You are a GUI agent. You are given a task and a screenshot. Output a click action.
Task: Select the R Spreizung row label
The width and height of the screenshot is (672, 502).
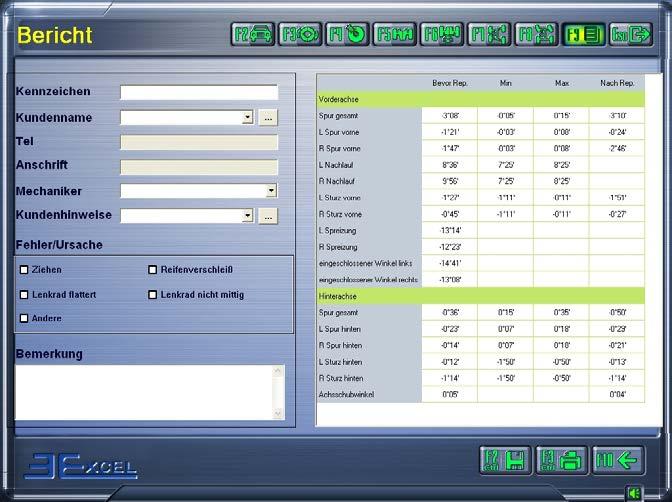[x=338, y=247]
